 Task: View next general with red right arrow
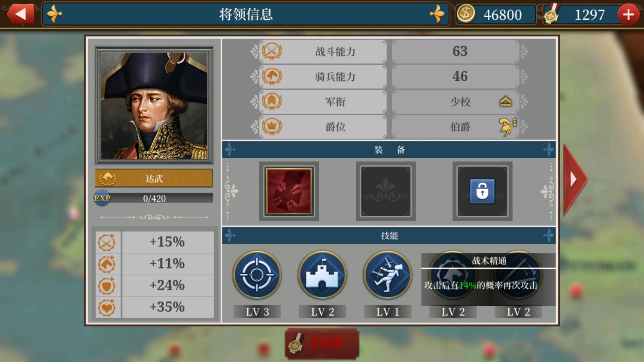pos(574,179)
